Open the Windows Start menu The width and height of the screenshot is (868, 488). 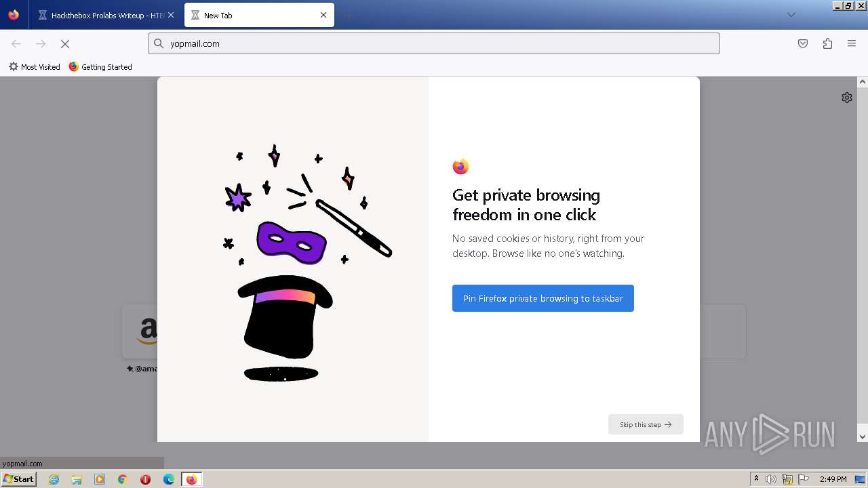pyautogui.click(x=18, y=479)
